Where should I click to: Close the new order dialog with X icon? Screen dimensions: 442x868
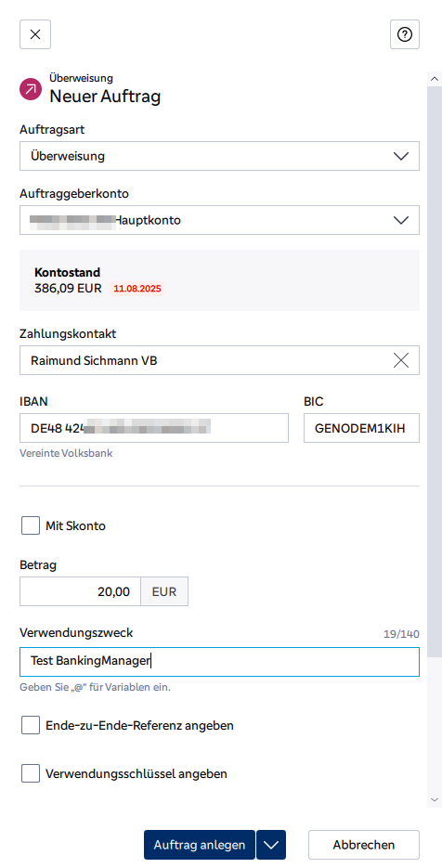35,34
